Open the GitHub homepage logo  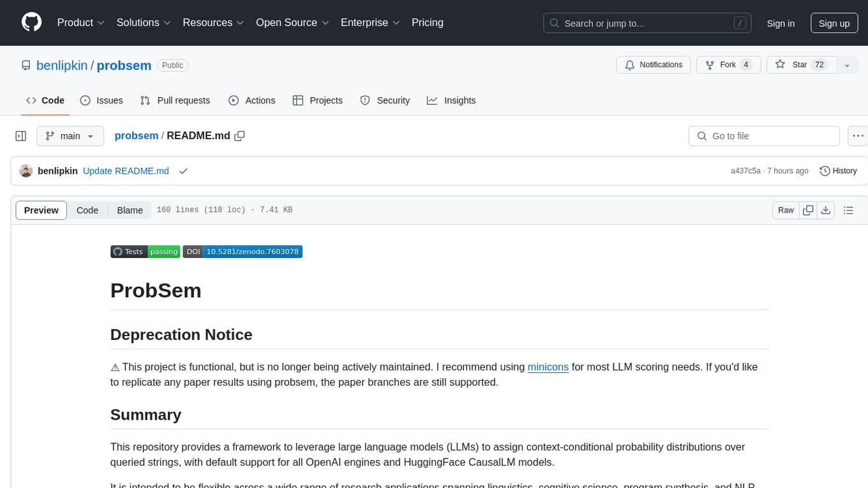pyautogui.click(x=32, y=22)
